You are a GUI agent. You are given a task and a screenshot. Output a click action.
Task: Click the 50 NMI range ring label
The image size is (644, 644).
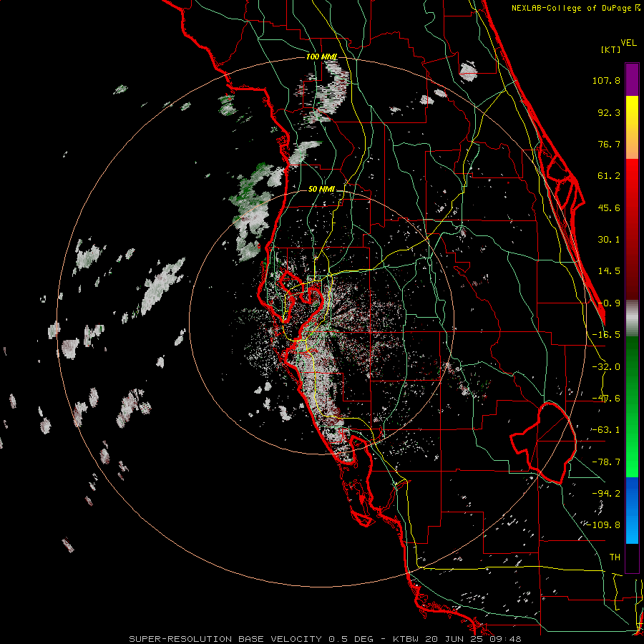point(321,190)
